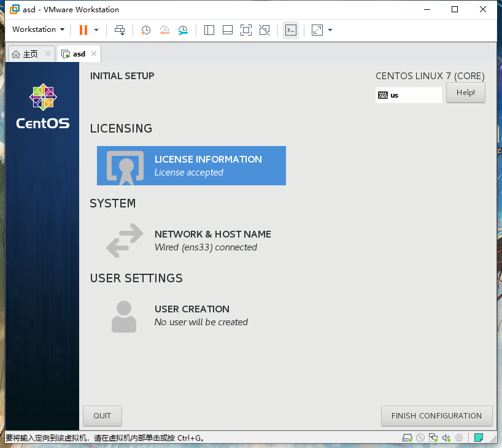Open the Workstation menu

[x=38, y=29]
